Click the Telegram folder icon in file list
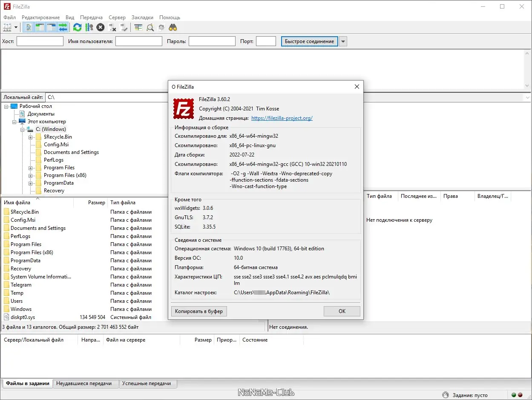The height and width of the screenshot is (400, 532). point(6,285)
